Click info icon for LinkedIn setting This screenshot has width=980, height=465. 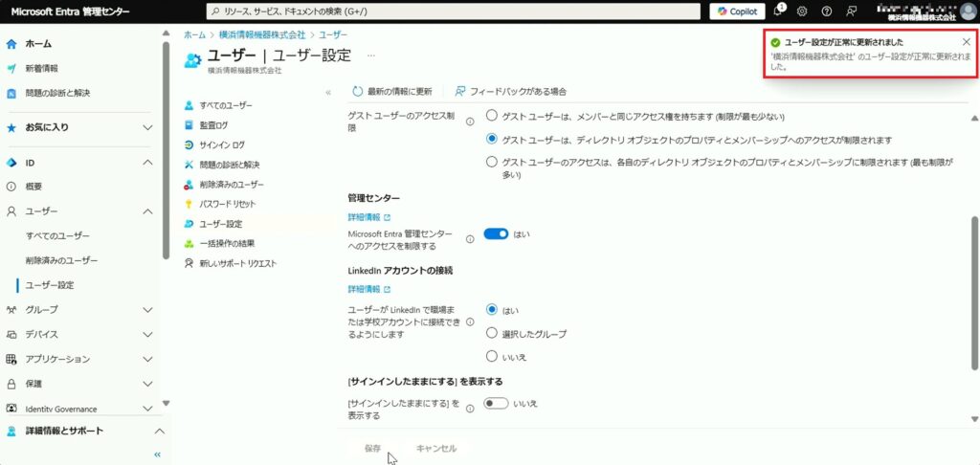click(470, 321)
